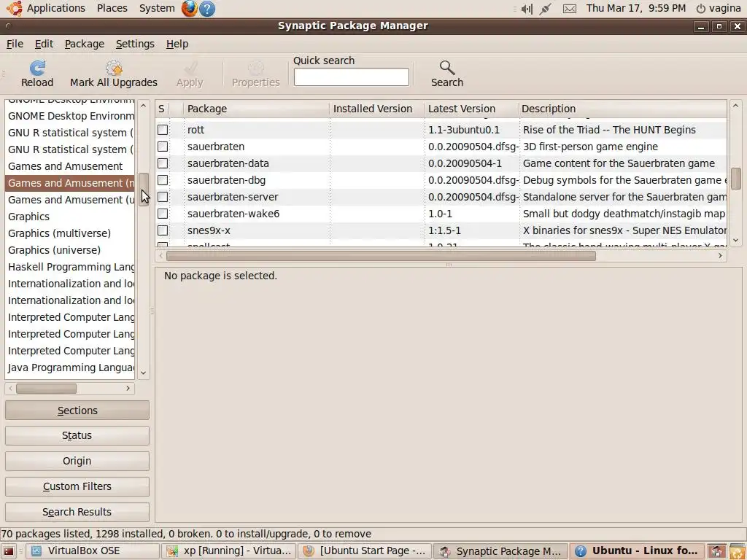
Task: Click the Origin filter button
Action: (x=77, y=461)
